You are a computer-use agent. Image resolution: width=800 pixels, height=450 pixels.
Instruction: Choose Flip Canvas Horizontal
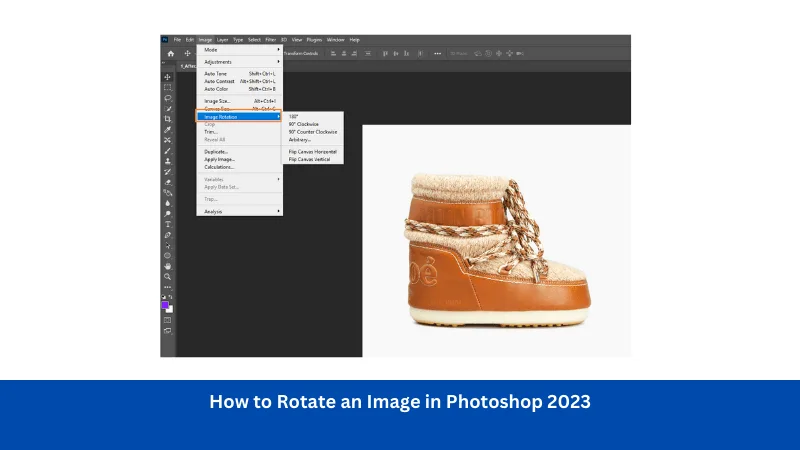[x=313, y=152]
